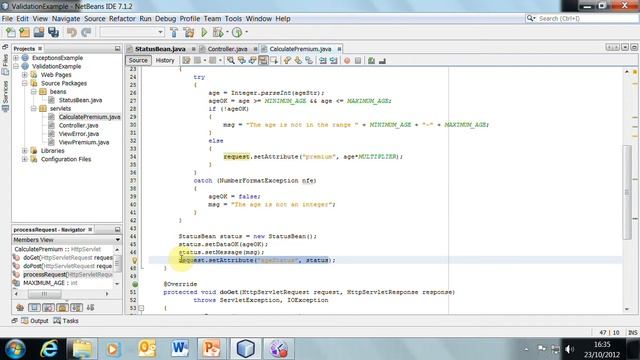Open the Source menu
Viewport: 640px width, 360px height.
(x=95, y=19)
